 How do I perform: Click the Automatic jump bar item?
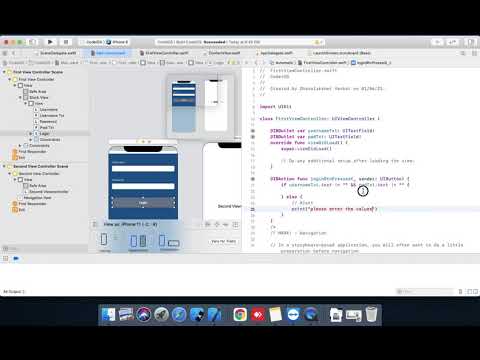tap(282, 63)
